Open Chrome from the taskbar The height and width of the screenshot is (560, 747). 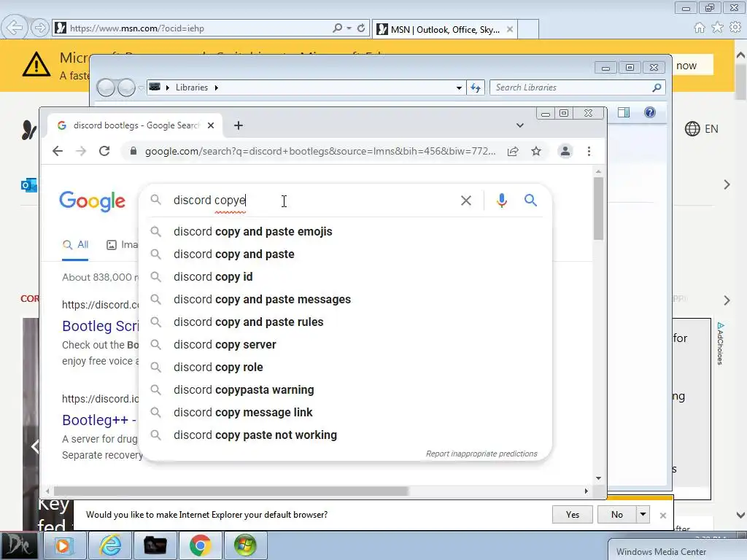pyautogui.click(x=200, y=545)
